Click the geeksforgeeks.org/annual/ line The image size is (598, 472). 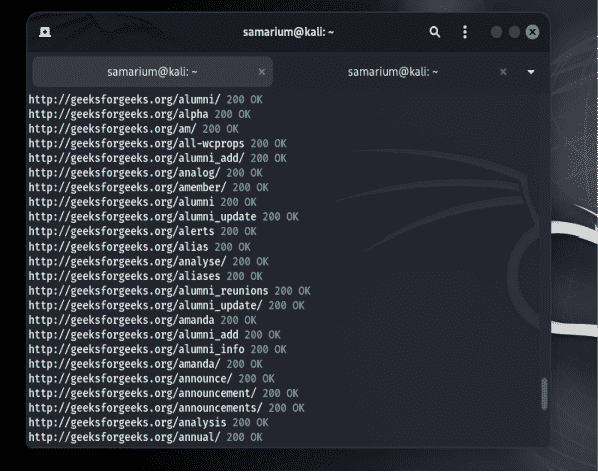(x=145, y=437)
